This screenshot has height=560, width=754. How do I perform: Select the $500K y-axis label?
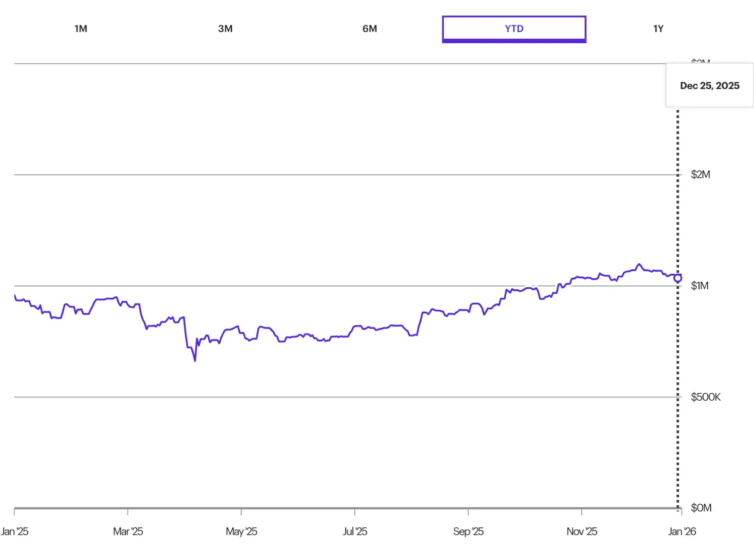[x=705, y=397]
